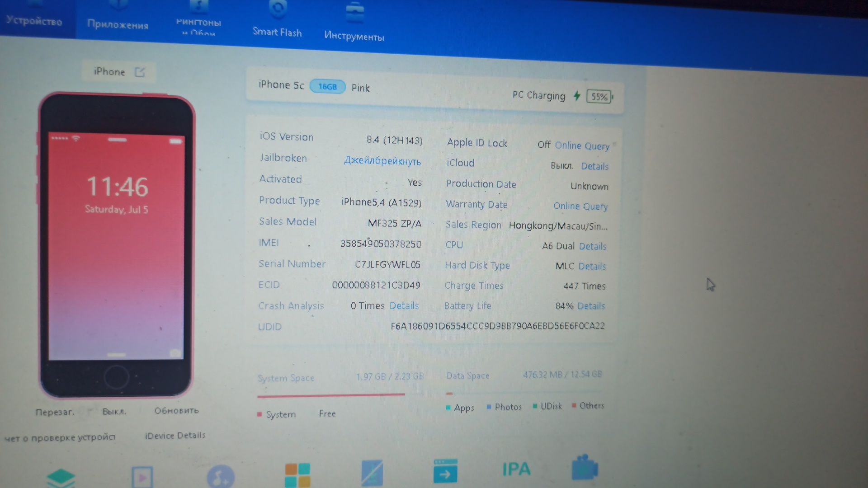Click the music note ringtone icon
The width and height of the screenshot is (868, 488).
point(221,477)
